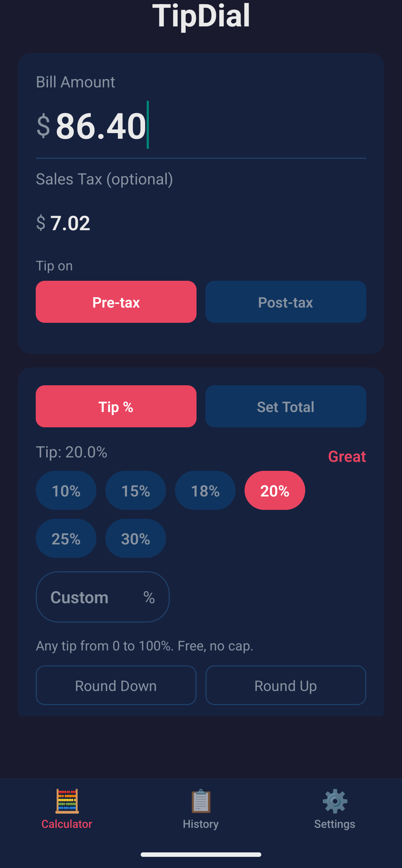The height and width of the screenshot is (868, 402).
Task: Select Tip % mode
Action: point(116,406)
